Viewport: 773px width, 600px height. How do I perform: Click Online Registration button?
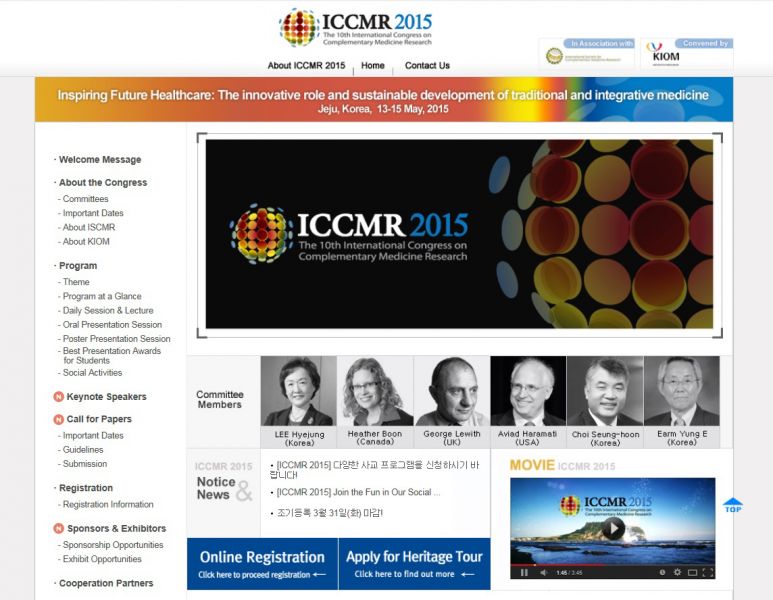coord(262,563)
